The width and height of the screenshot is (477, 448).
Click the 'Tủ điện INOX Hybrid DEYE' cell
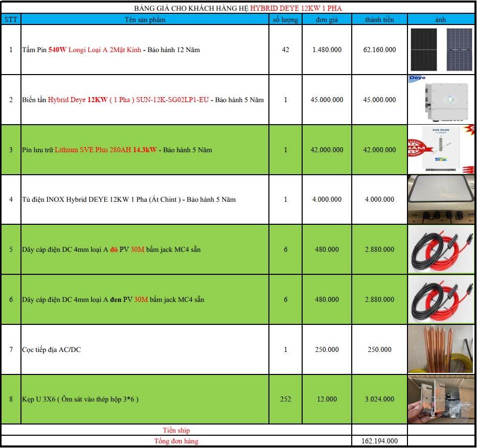pos(145,199)
